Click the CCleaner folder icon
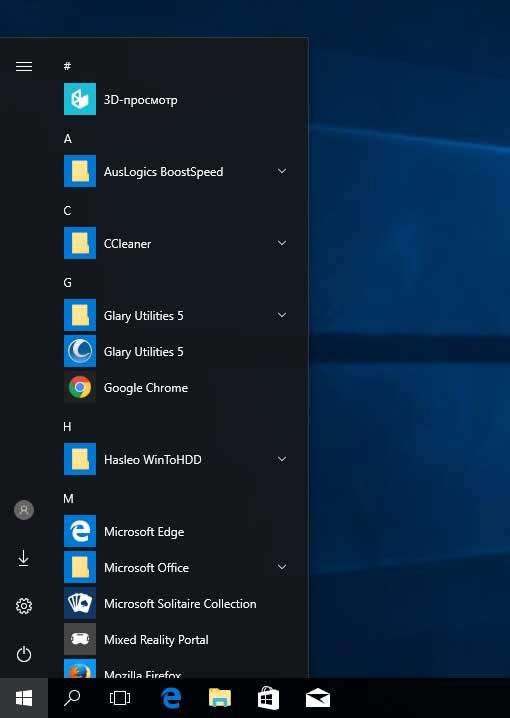Viewport: 510px width, 718px height. 80,243
